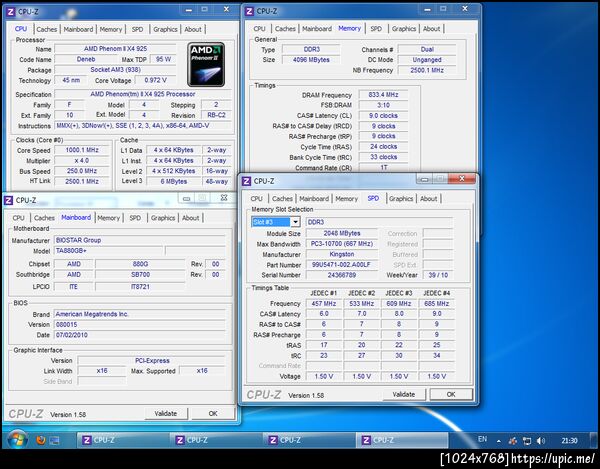Switch to fourth CPU-Z taskbar button
Screen dimensions: 600x469
pyautogui.click(x=402, y=440)
